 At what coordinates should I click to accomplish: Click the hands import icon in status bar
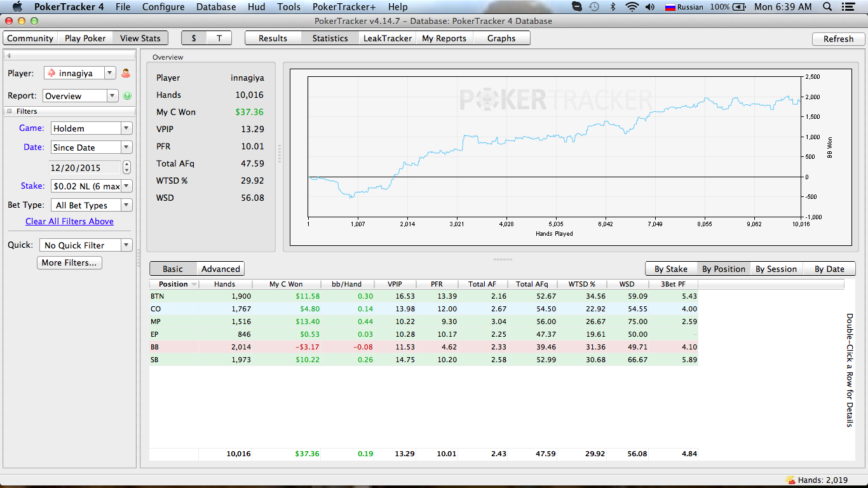[790, 480]
